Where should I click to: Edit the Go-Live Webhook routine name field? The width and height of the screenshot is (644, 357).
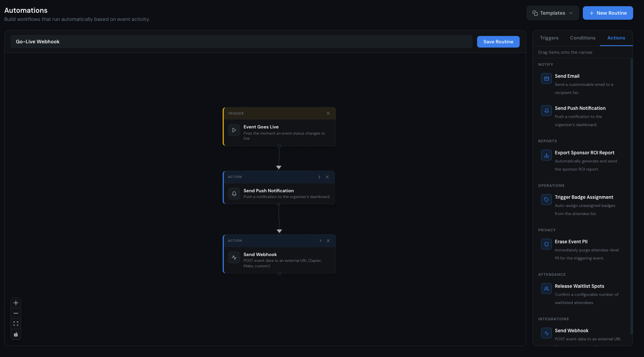(x=242, y=42)
